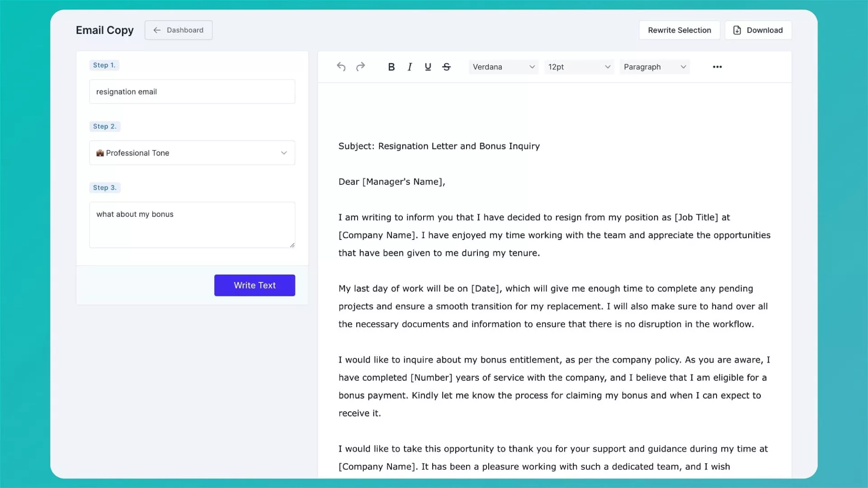Click the Subject line in the editor
The image size is (868, 488).
pos(439,146)
